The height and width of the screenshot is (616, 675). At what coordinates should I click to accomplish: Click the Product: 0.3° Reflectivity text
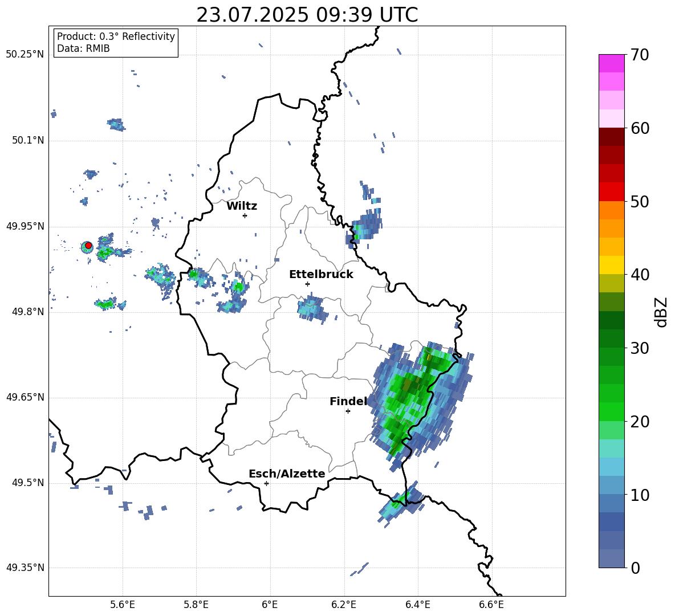coord(116,36)
